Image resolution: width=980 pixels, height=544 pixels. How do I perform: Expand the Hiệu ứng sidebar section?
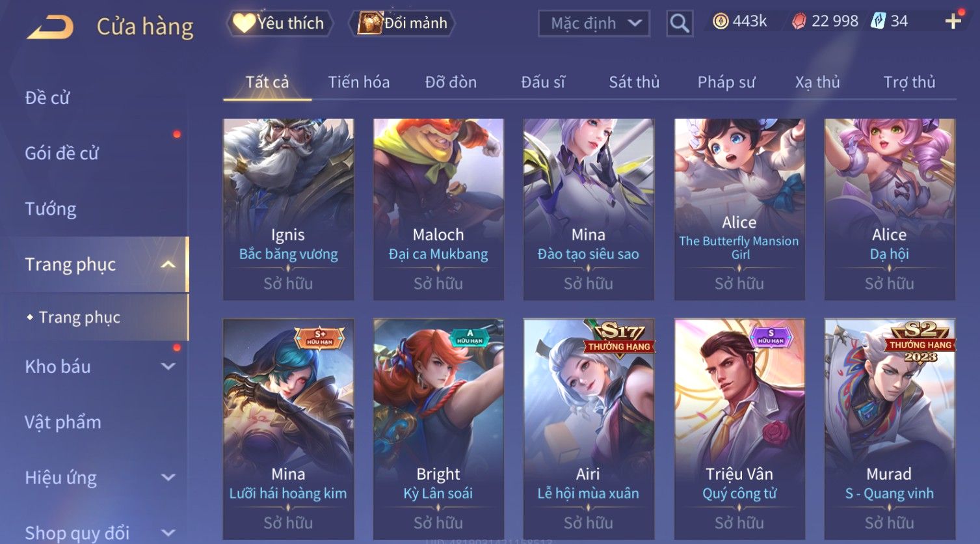[168, 478]
